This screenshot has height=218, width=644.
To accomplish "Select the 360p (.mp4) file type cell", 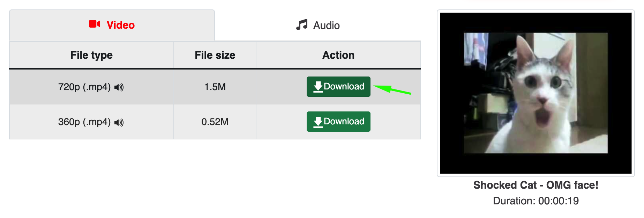I will [84, 122].
